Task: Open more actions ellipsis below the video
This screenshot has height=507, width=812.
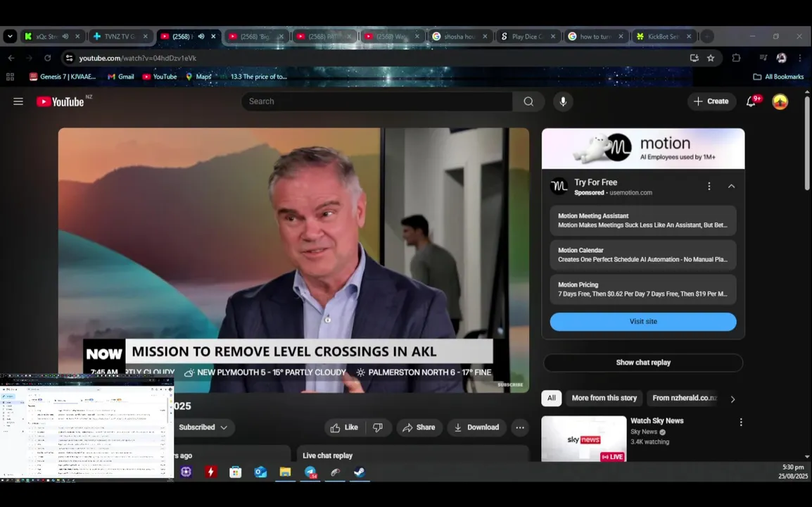Action: 520,427
